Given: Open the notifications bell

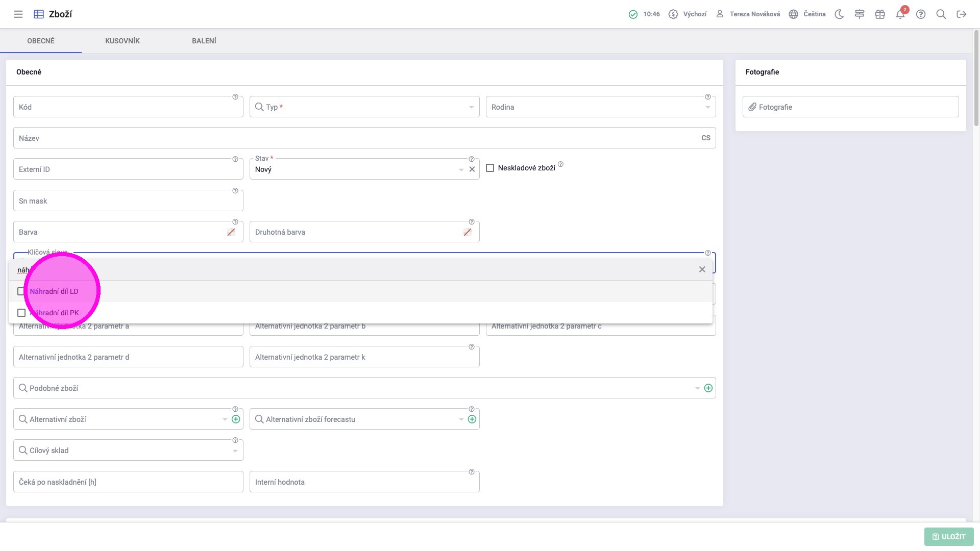Looking at the screenshot, I should click(x=900, y=14).
